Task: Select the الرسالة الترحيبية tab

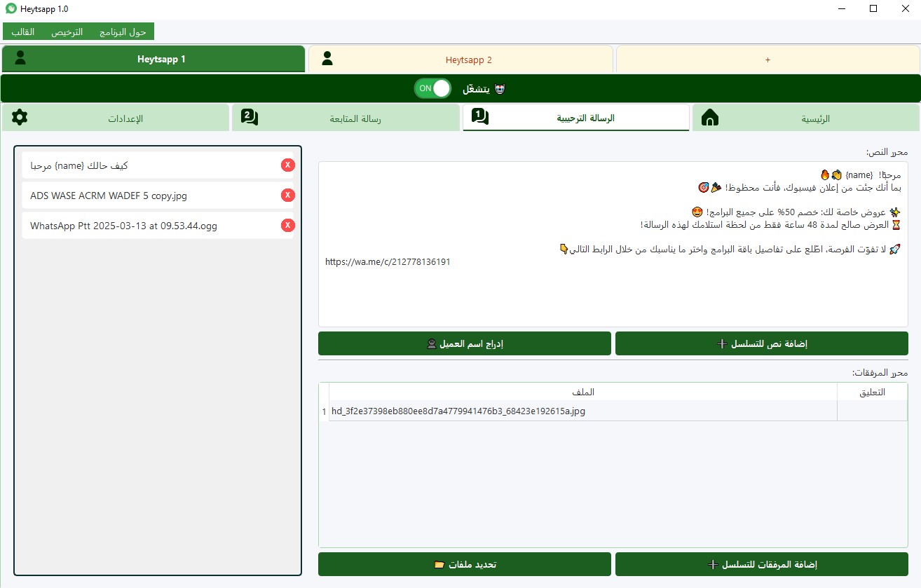Action: [x=576, y=118]
